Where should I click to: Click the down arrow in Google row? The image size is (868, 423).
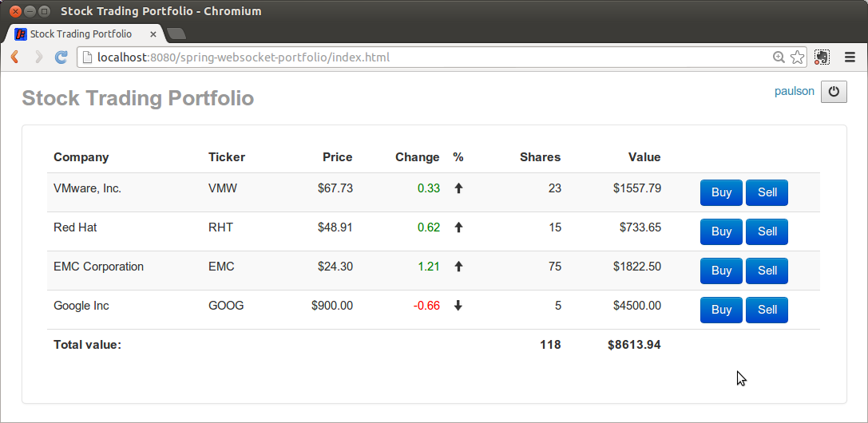[458, 306]
